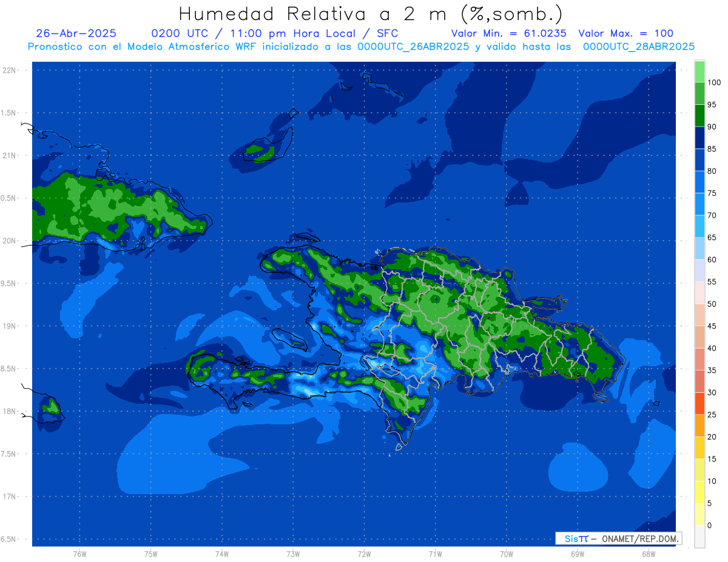Click the legend value 70
Viewport: 728px width, 562px height.
pos(712,216)
